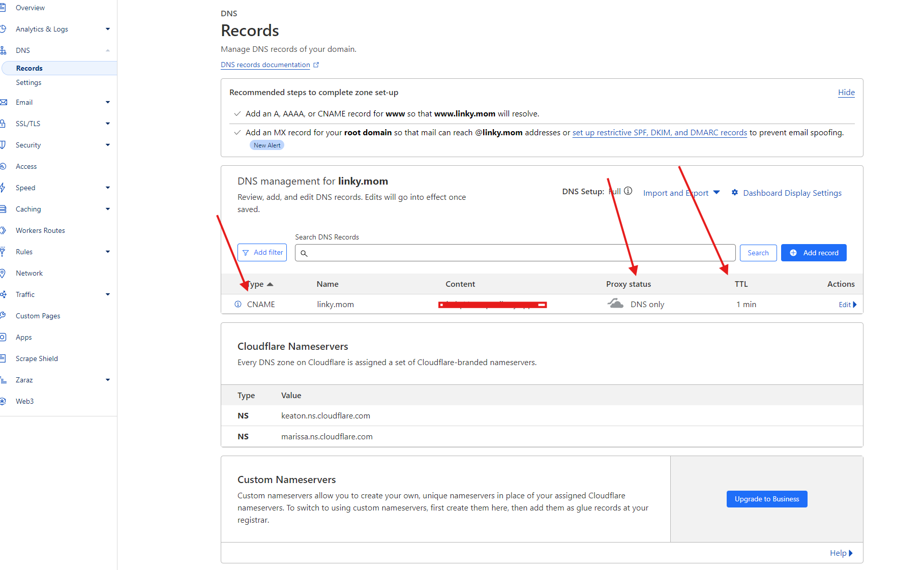Expand the Email menu arrow

(108, 102)
